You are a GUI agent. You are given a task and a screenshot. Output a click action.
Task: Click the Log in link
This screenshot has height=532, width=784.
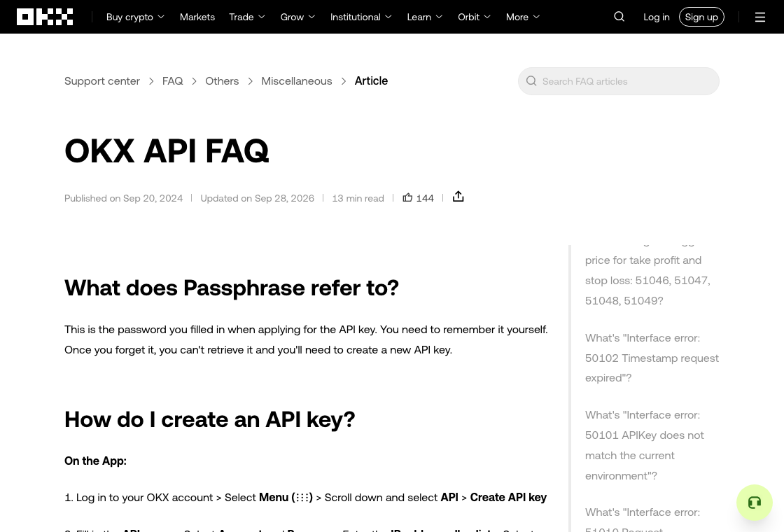(x=656, y=17)
